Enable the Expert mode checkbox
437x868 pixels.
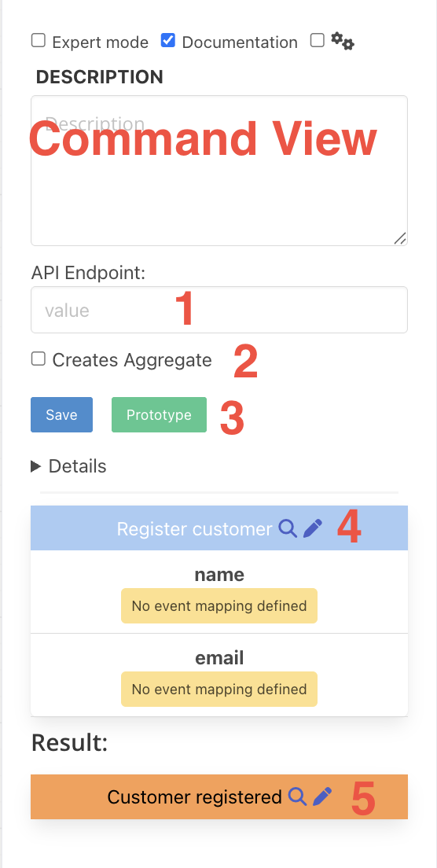(39, 40)
